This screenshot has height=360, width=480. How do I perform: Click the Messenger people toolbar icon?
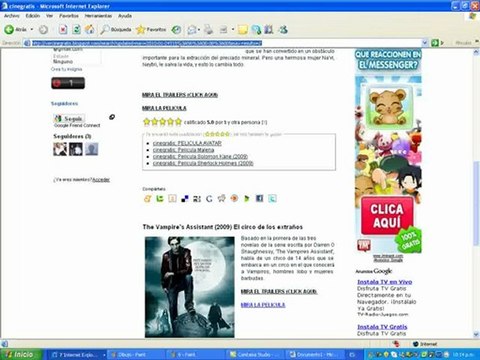[x=256, y=30]
